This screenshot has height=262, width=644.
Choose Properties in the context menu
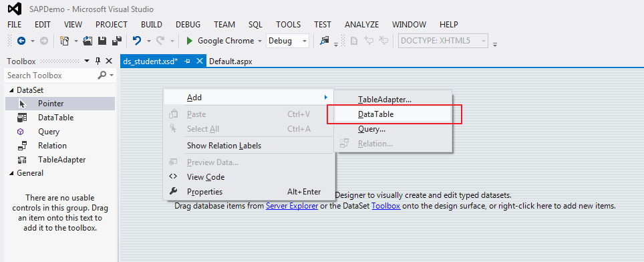[x=249, y=192]
